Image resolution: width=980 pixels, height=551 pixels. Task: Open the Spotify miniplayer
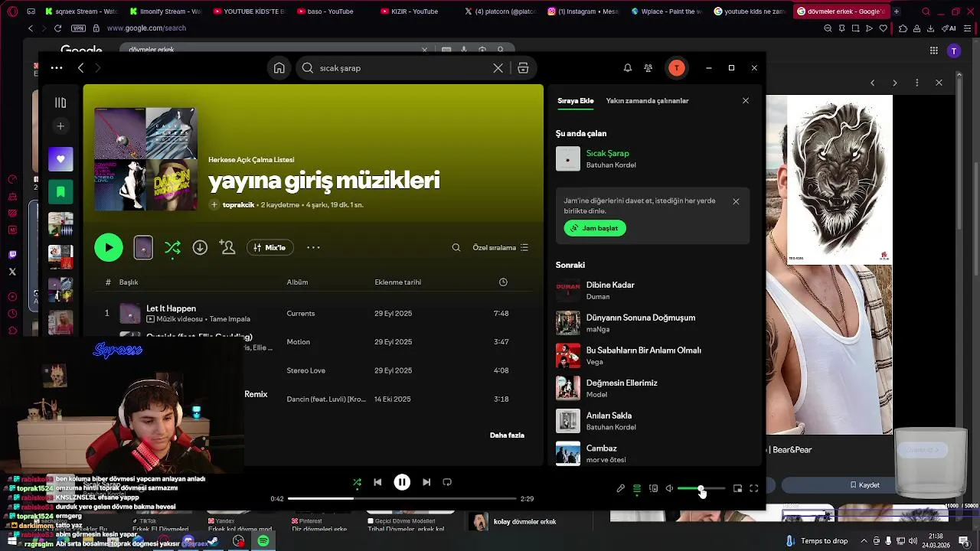738,488
